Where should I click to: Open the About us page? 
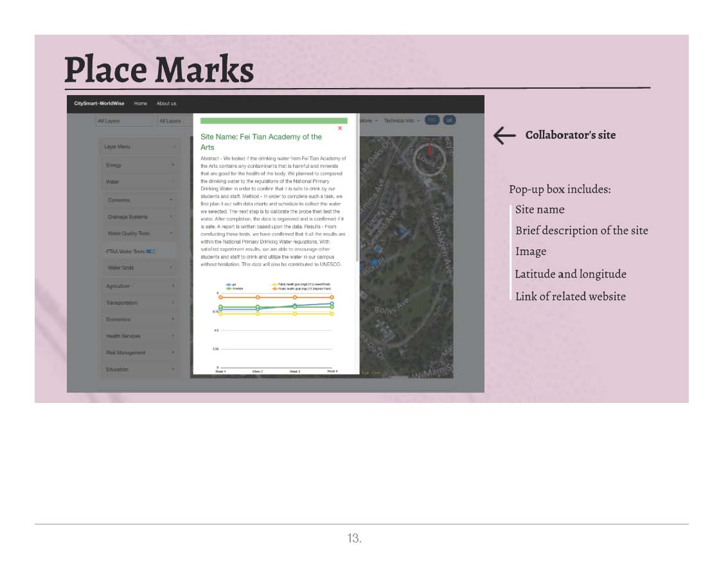[166, 103]
